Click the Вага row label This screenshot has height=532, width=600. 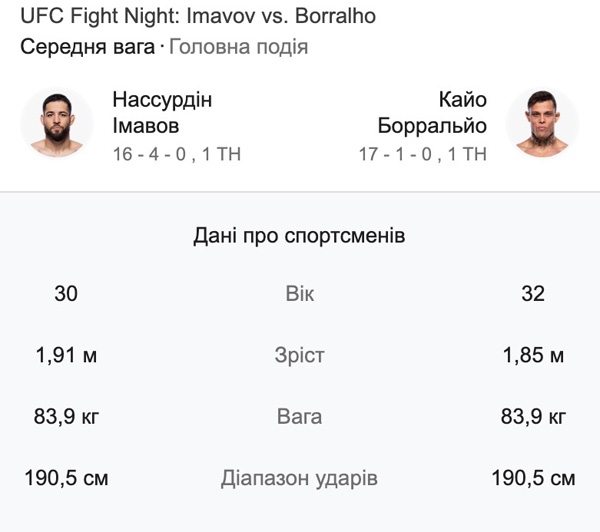[300, 416]
